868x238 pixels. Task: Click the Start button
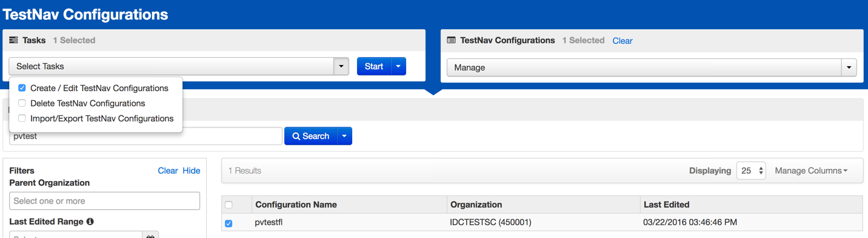coord(374,66)
